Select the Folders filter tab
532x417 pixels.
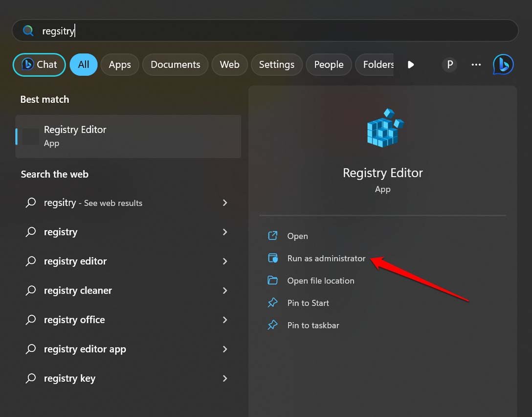(x=375, y=65)
